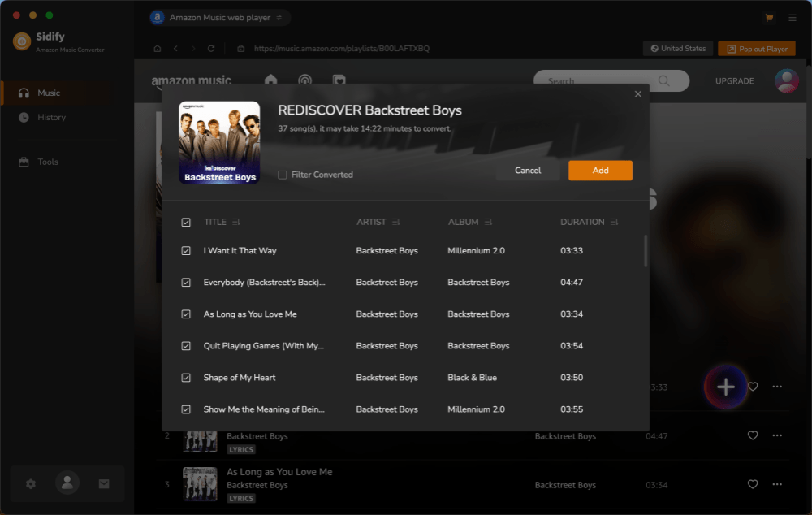Click Pop out Player button
This screenshot has width=812, height=515.
757,49
